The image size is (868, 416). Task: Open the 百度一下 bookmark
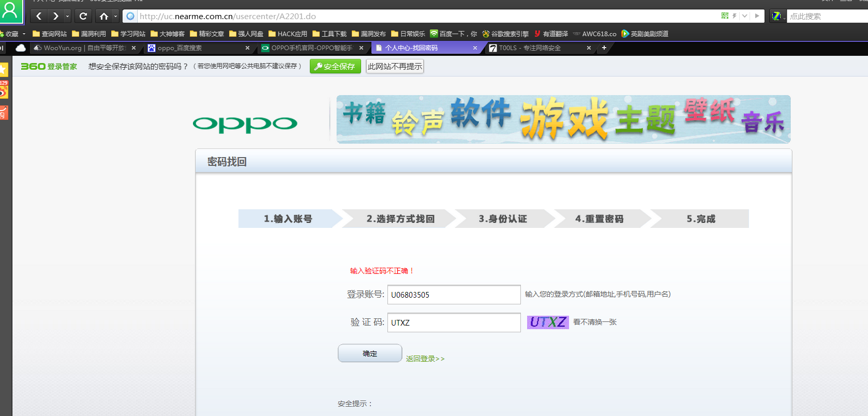click(454, 34)
